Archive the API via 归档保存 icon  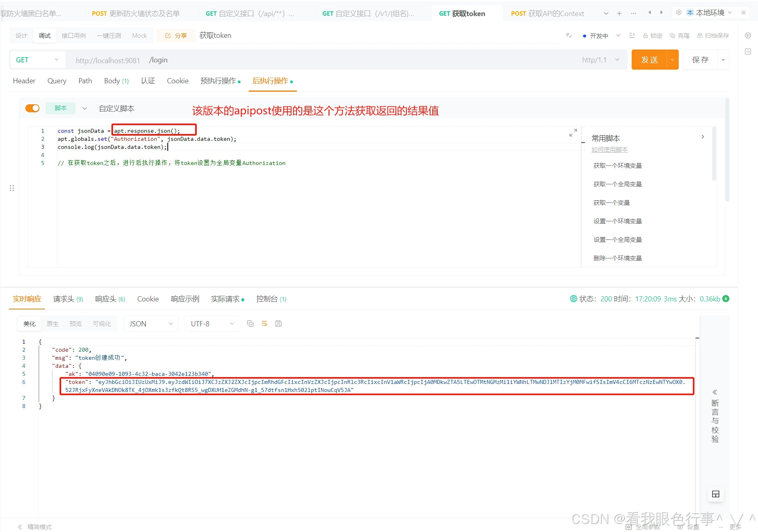pyautogui.click(x=713, y=35)
